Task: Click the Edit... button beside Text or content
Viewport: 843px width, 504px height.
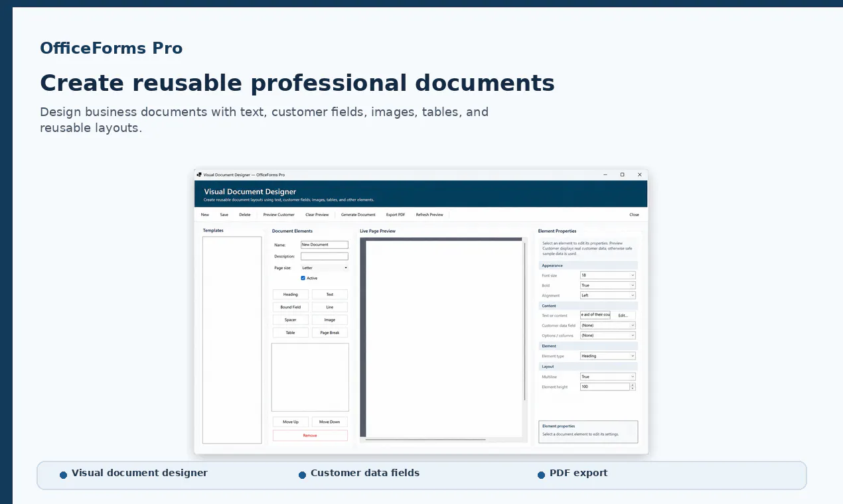Action: click(623, 315)
